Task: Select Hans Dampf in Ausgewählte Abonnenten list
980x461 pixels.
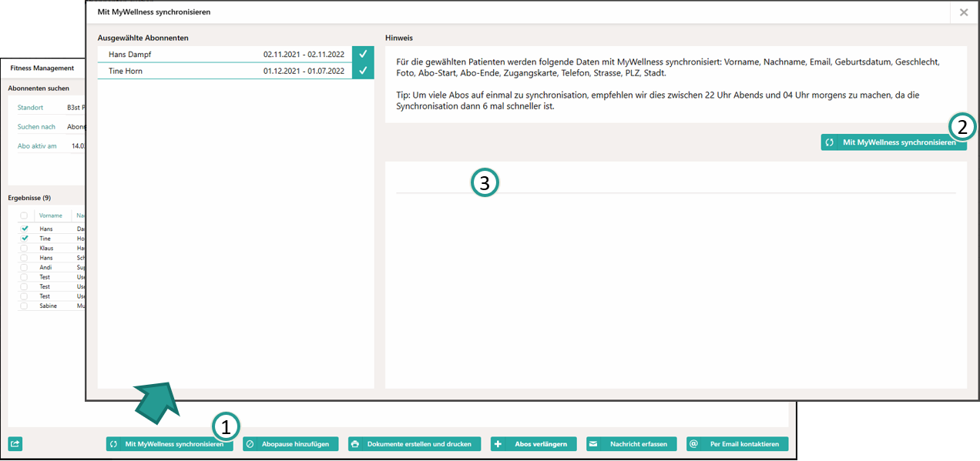Action: coord(236,55)
